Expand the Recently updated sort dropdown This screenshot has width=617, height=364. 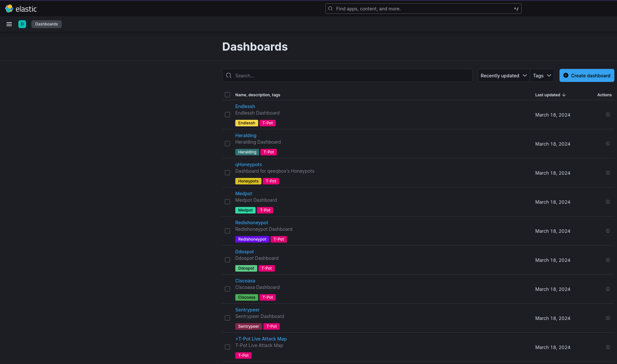click(x=503, y=76)
